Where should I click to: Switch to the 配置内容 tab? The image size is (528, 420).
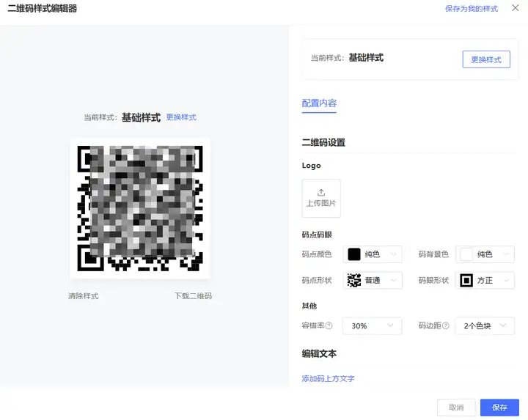click(x=319, y=103)
